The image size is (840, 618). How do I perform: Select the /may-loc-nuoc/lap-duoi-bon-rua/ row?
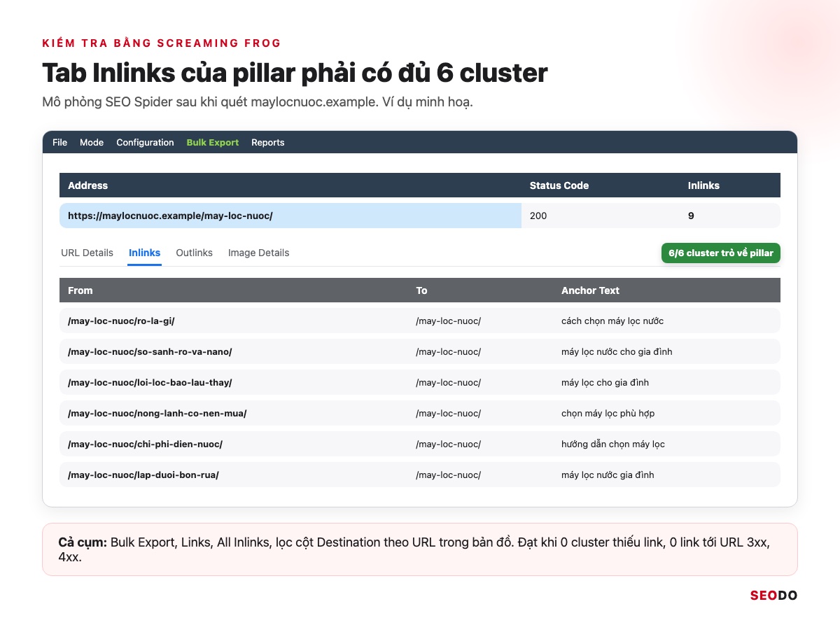[420, 475]
